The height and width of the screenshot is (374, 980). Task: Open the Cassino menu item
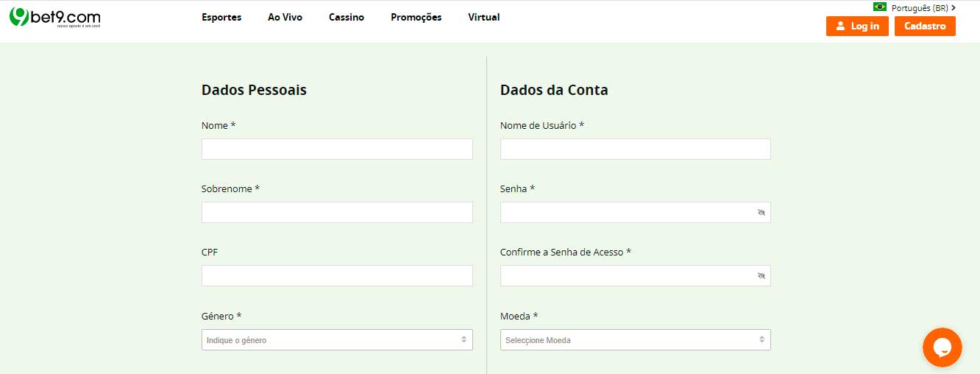(347, 17)
